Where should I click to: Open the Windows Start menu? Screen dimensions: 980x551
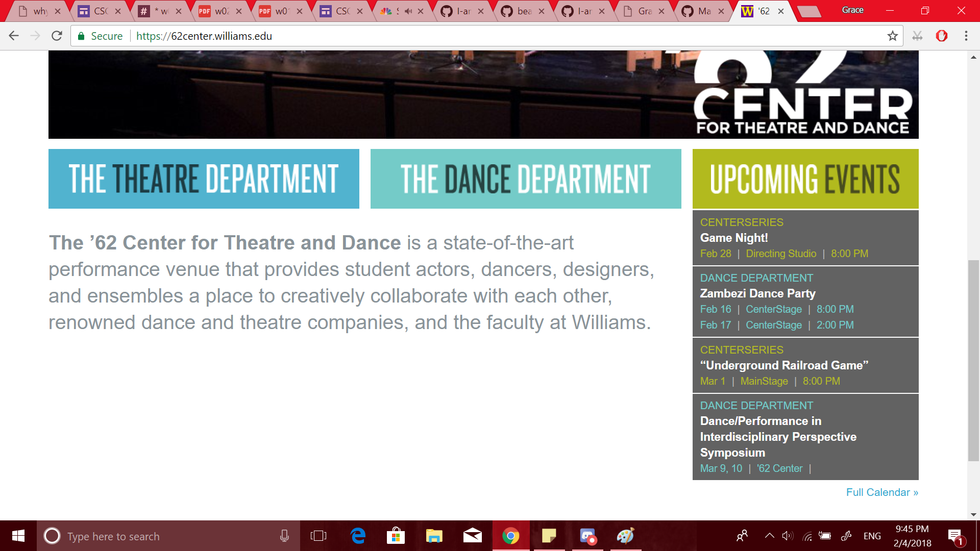coord(18,536)
